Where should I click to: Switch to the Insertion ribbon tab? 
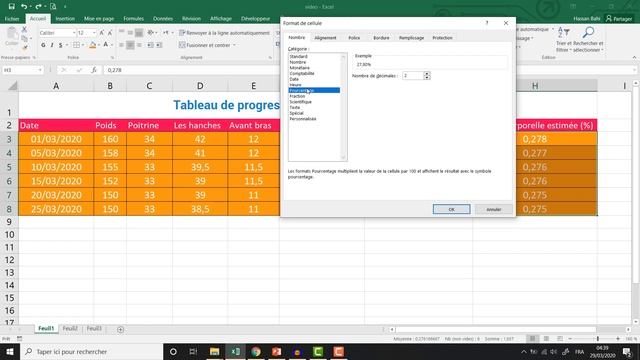pos(65,19)
